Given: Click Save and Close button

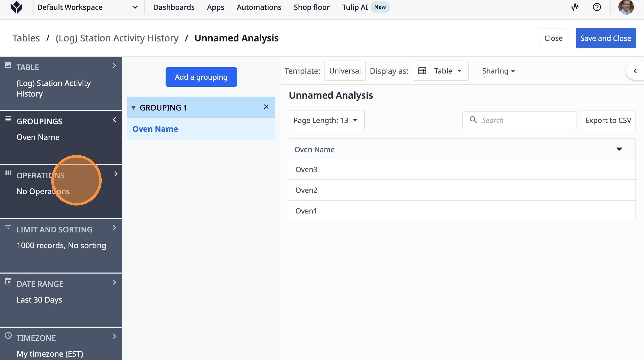Looking at the screenshot, I should [x=605, y=38].
